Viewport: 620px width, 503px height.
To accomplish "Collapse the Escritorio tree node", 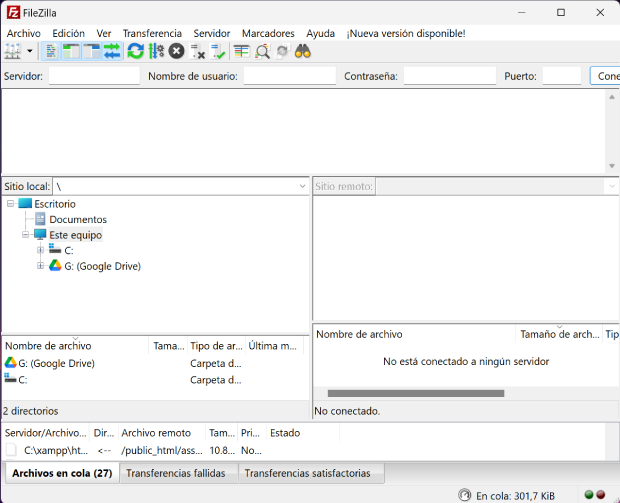I will click(x=11, y=204).
